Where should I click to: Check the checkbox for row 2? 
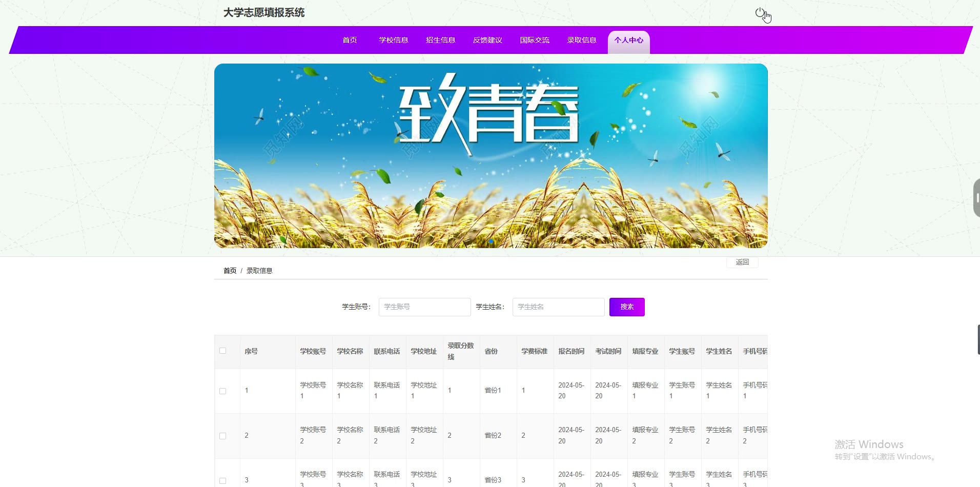(222, 436)
